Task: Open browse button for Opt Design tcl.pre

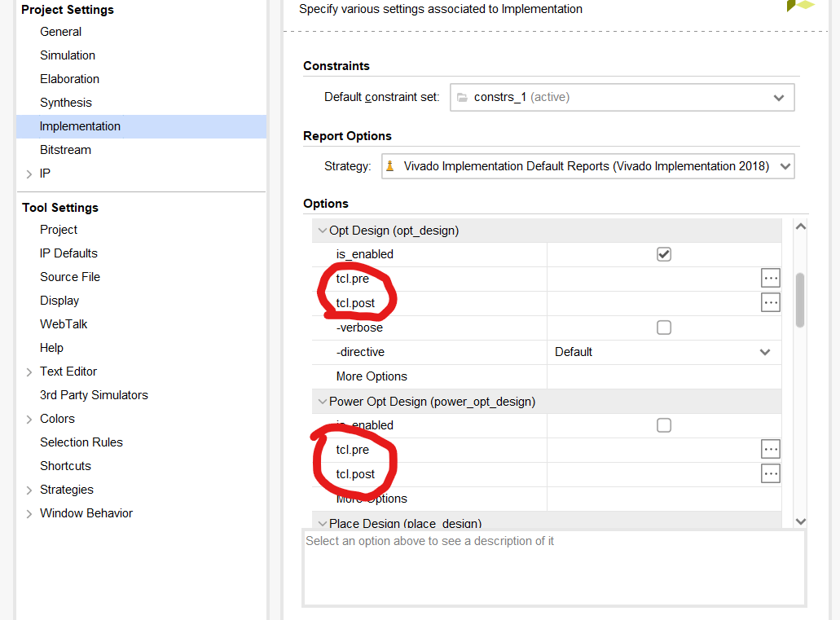Action: pyautogui.click(x=771, y=278)
